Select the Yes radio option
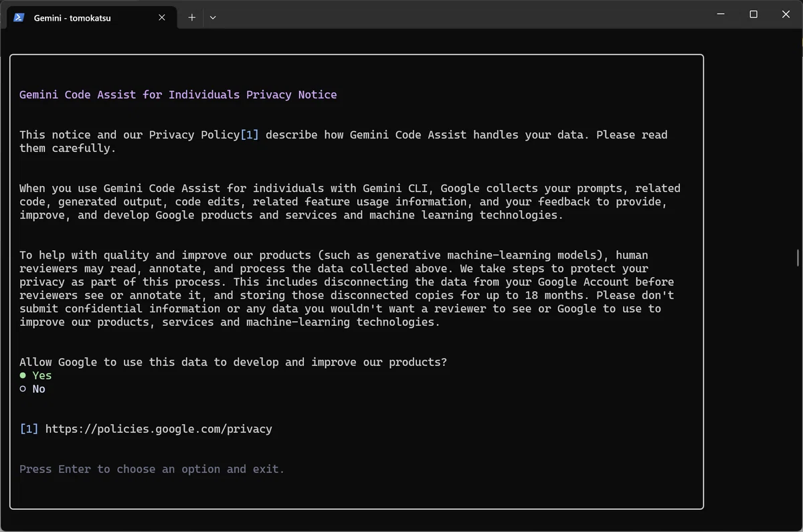 point(35,375)
